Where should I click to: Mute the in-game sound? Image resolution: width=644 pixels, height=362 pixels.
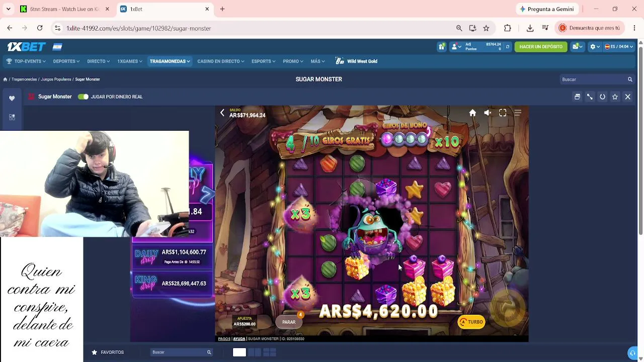(x=488, y=113)
